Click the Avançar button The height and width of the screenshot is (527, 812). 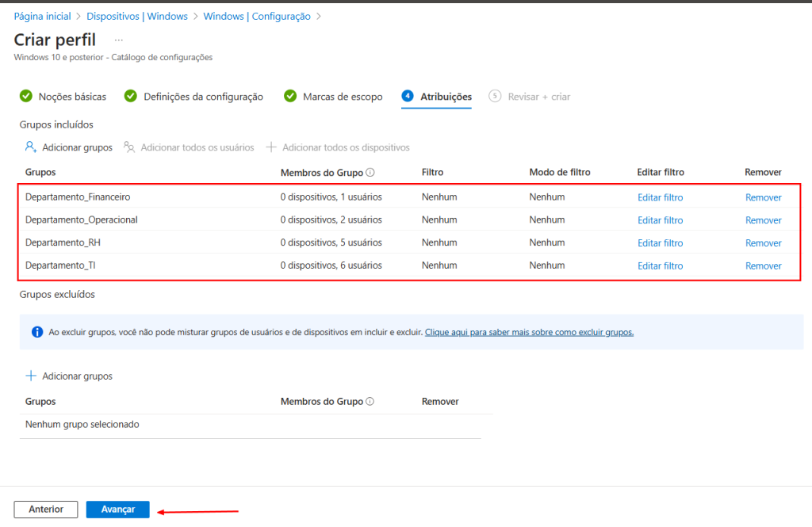click(x=117, y=510)
